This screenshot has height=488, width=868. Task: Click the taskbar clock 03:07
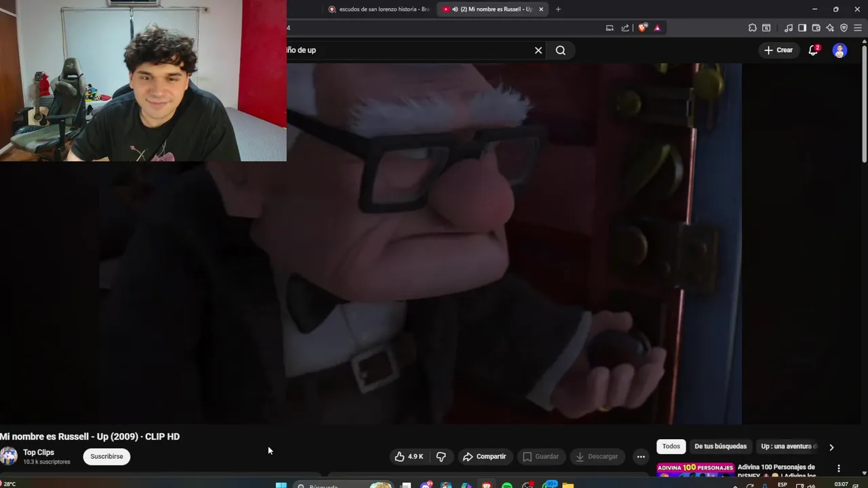841,485
